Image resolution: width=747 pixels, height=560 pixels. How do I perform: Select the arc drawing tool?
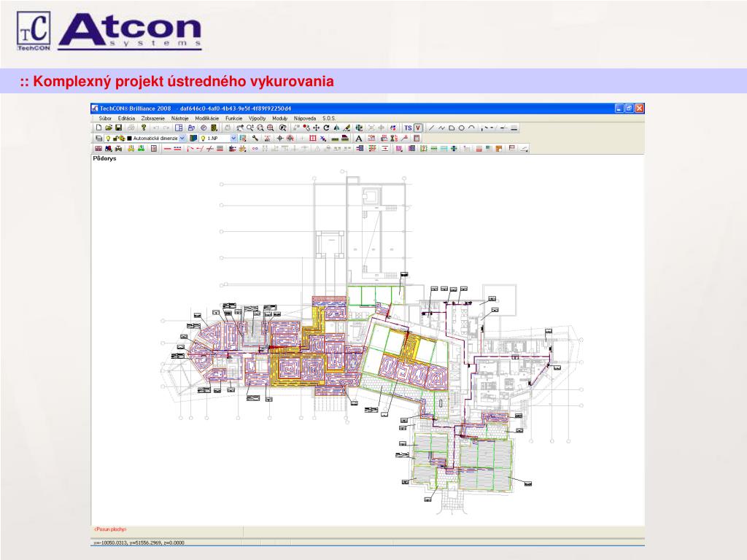[471, 128]
